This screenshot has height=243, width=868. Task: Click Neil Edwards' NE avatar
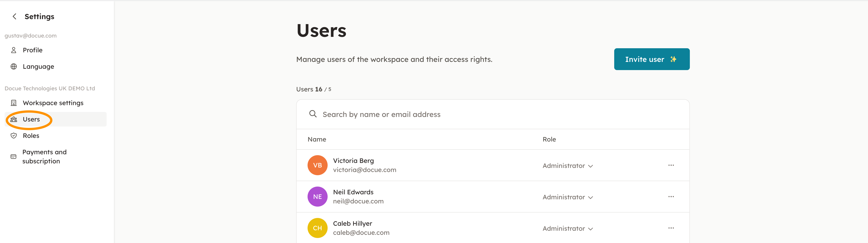[317, 197]
